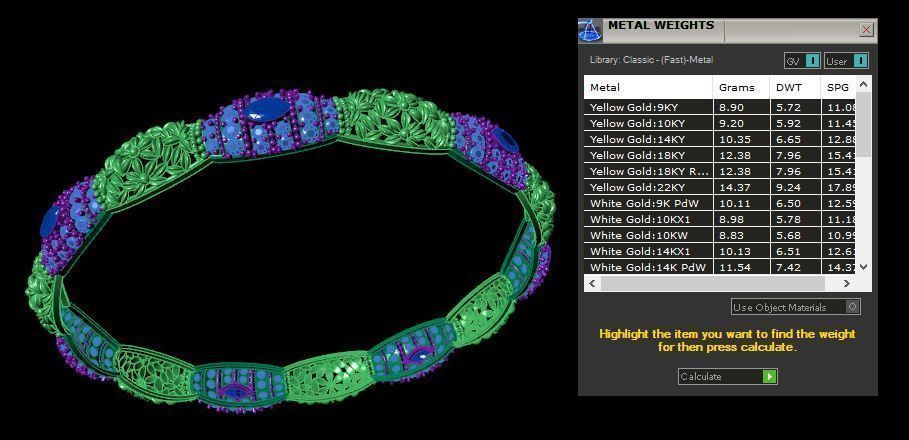Select the Yellow Gold:14KY row
The image size is (909, 440).
pos(720,139)
